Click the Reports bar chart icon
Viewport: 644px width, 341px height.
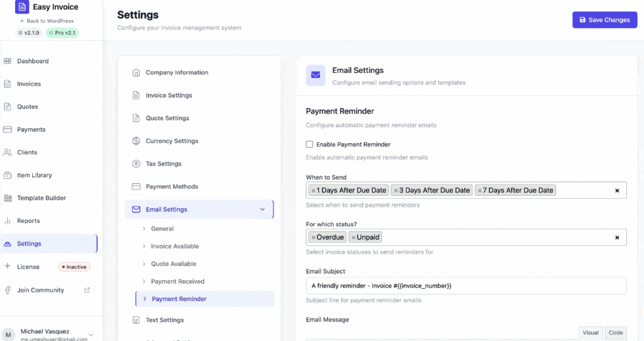(x=8, y=221)
